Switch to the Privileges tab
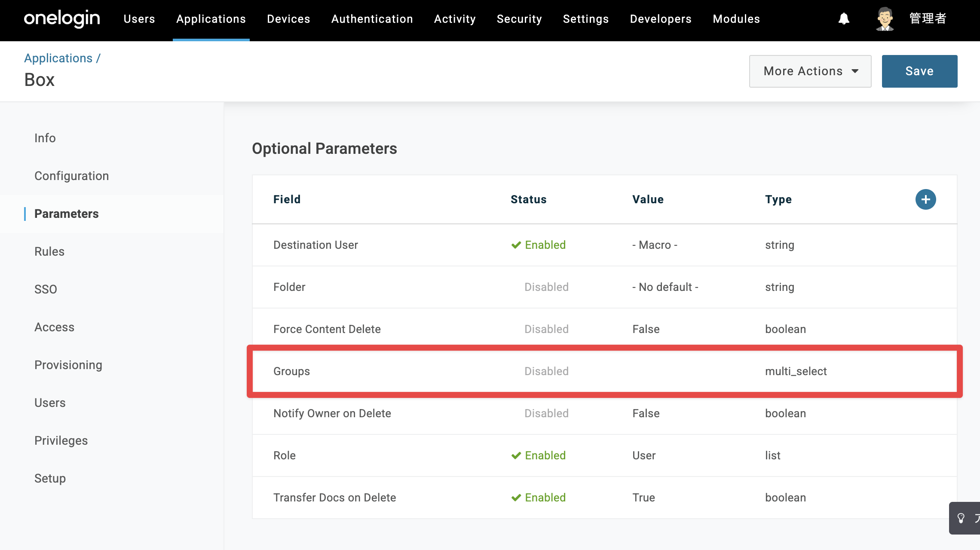 point(61,440)
